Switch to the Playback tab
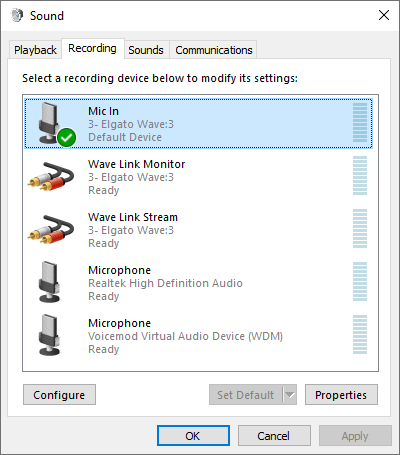The height and width of the screenshot is (455, 400). pyautogui.click(x=35, y=50)
